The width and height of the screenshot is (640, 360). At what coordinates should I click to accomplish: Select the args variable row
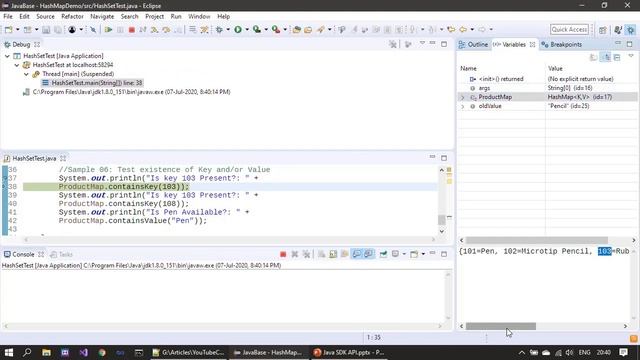[x=547, y=88]
